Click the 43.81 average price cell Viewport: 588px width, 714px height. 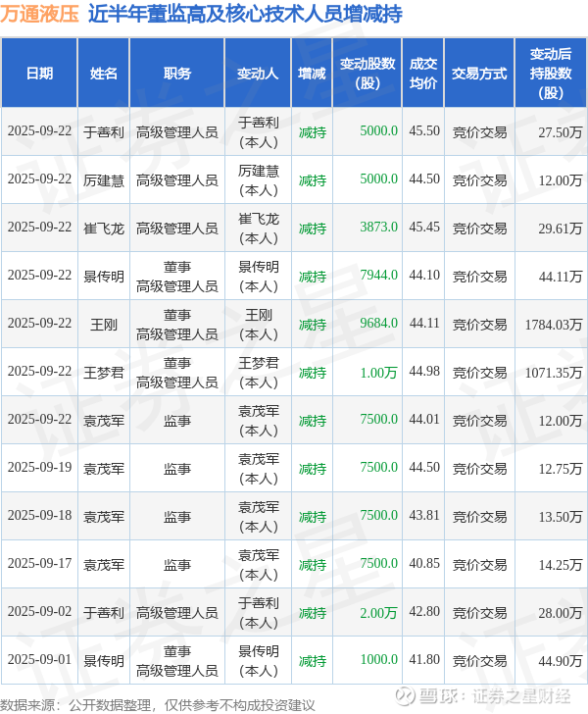(x=424, y=516)
